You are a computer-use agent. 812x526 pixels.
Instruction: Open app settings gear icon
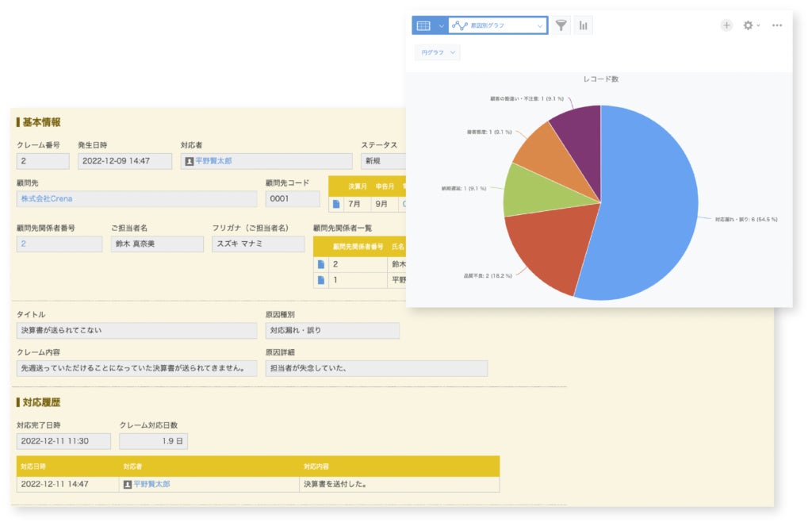tap(748, 25)
